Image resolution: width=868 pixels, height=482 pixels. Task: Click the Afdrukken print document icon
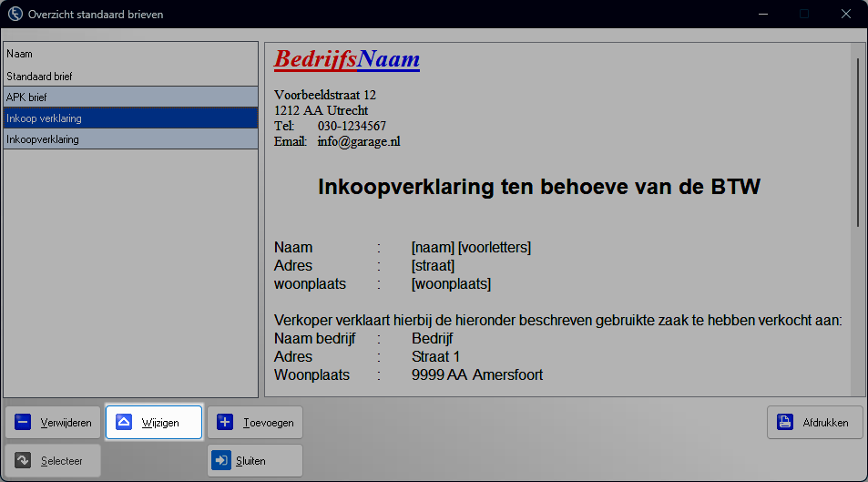[x=784, y=423]
